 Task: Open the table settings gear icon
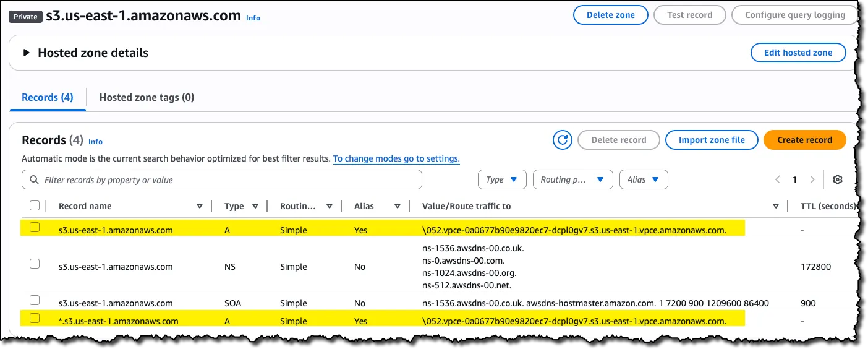[x=838, y=179]
